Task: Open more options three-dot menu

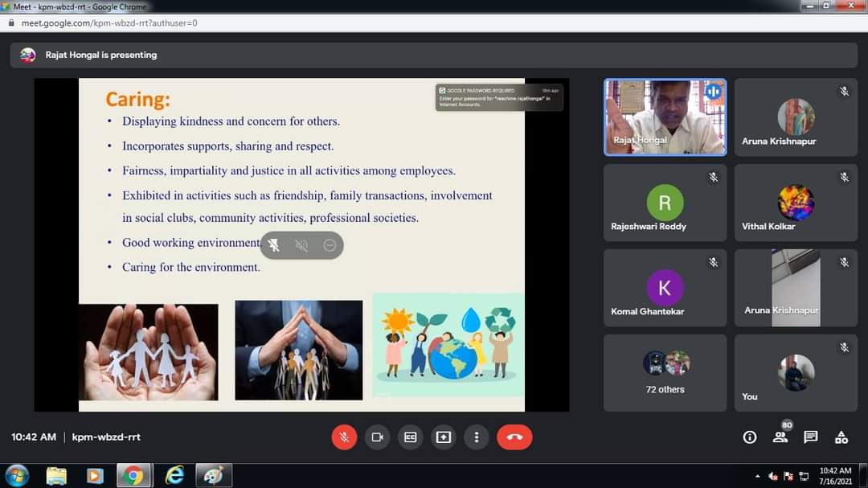Action: click(x=477, y=437)
